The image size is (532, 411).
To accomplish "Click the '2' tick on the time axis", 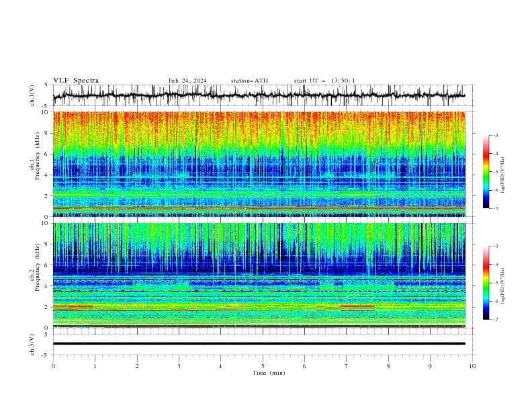I will coord(137,366).
